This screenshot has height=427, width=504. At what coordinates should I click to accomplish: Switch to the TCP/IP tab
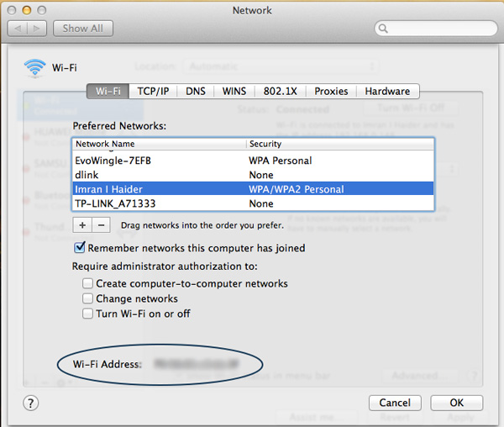coord(153,92)
